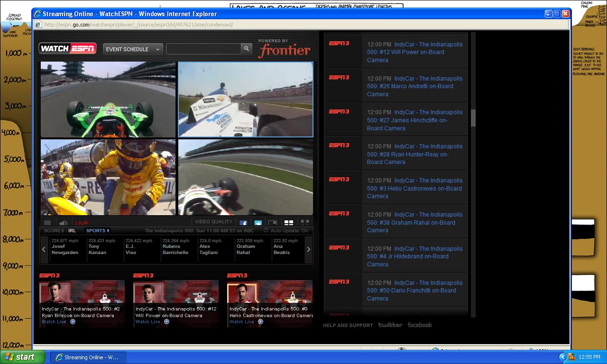This screenshot has width=607, height=364.
Task: Open the #27 James Hinchcliffe on-Board Camera link
Action: point(414,120)
